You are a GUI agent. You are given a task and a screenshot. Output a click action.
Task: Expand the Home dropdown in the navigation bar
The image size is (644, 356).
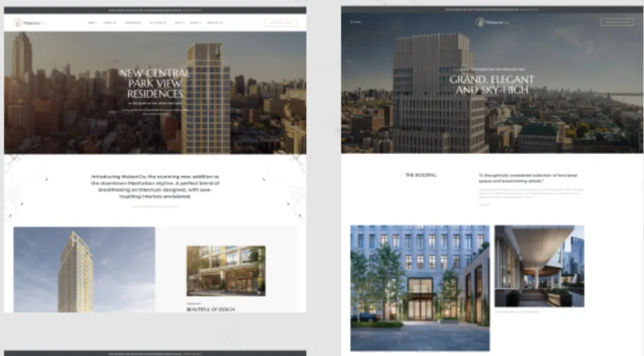pyautogui.click(x=93, y=23)
